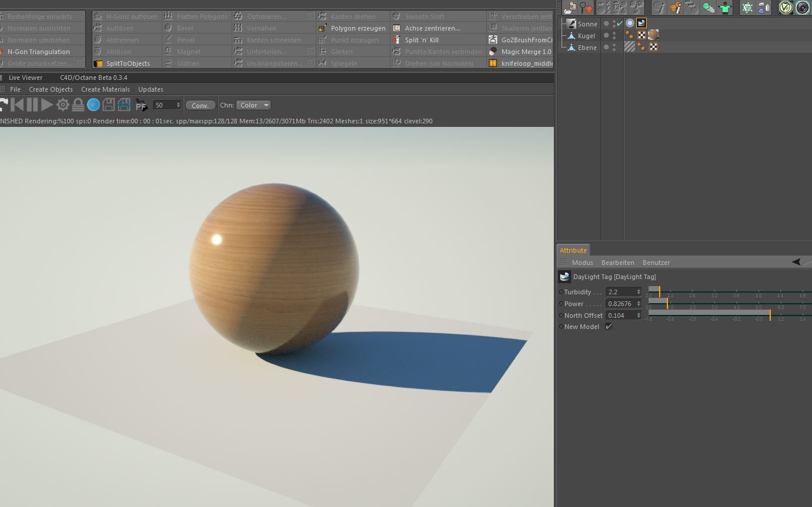
Task: Select the Kugel object in Object Manager
Action: point(586,36)
